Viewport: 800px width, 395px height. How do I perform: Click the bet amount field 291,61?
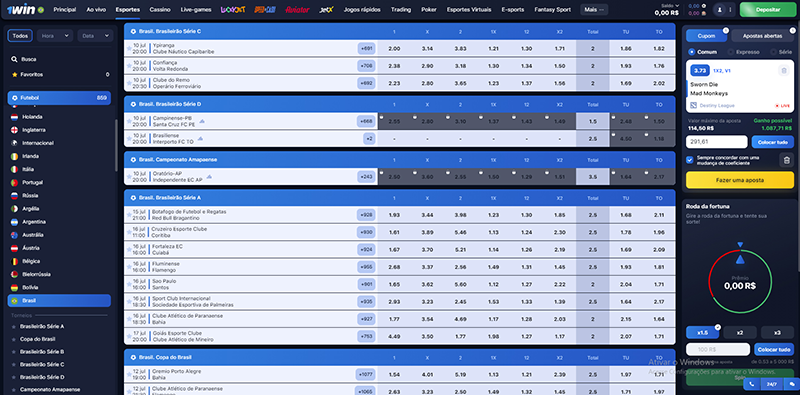[717, 142]
